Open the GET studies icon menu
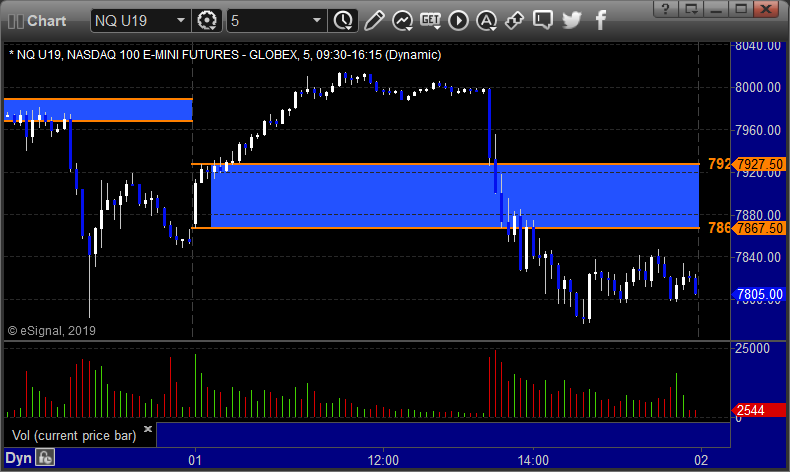The width and height of the screenshot is (790, 472). pos(430,21)
